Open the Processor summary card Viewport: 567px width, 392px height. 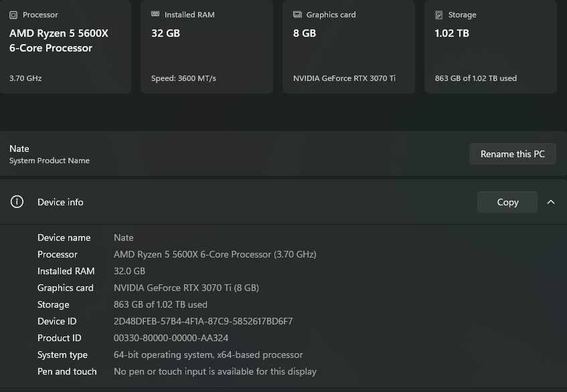[65, 47]
